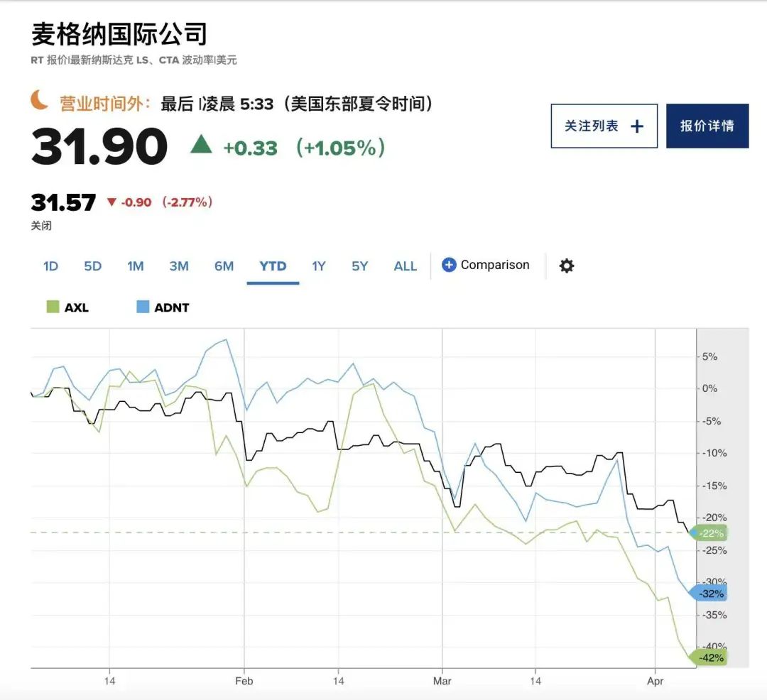This screenshot has height=700, width=767.
Task: Click the moon after-hours icon
Action: pos(40,102)
